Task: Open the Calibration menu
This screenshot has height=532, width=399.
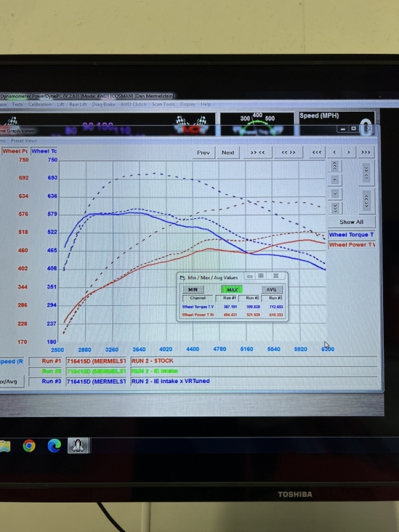Action: [40, 104]
